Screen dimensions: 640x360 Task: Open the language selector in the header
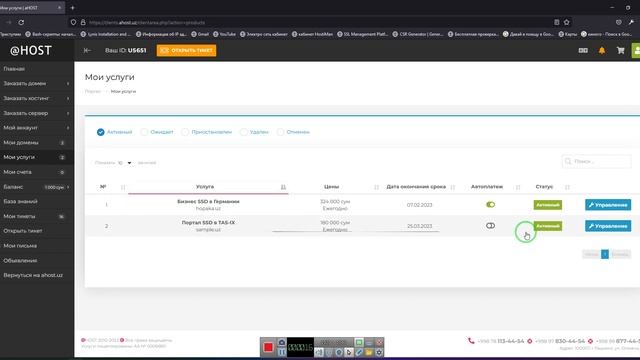583,51
